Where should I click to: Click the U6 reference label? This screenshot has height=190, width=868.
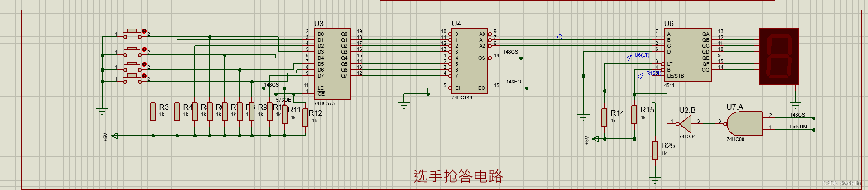point(669,24)
